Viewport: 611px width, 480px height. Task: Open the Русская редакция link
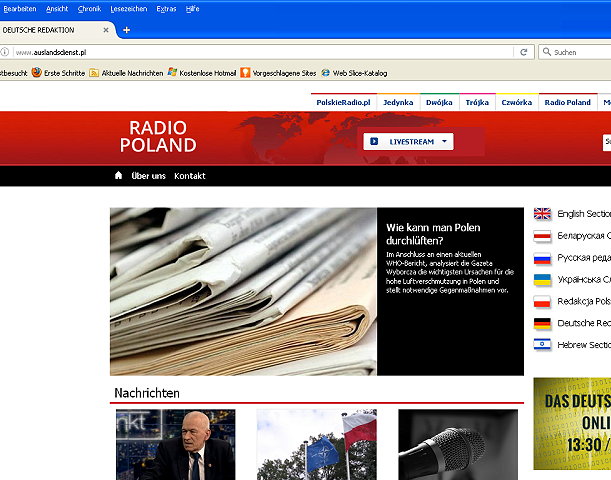[x=584, y=258]
